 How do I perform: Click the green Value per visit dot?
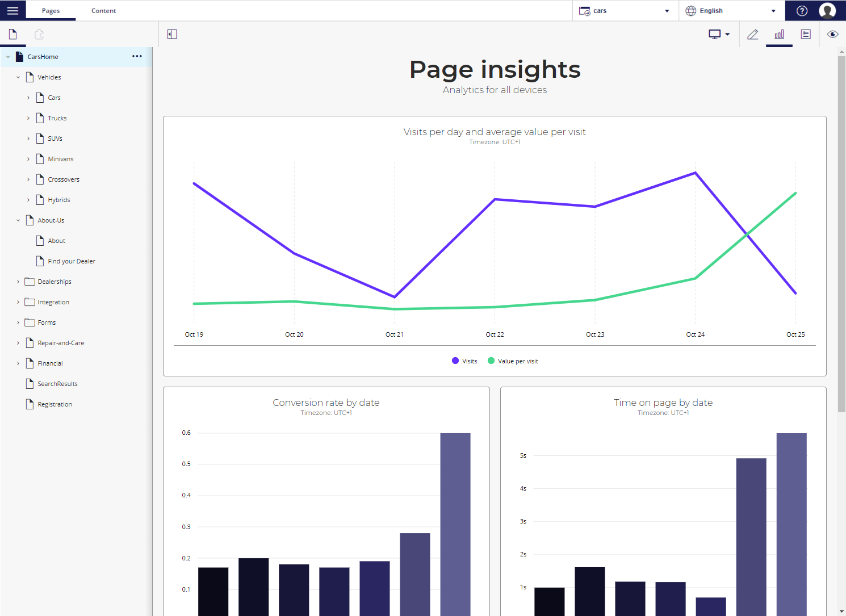click(x=491, y=361)
